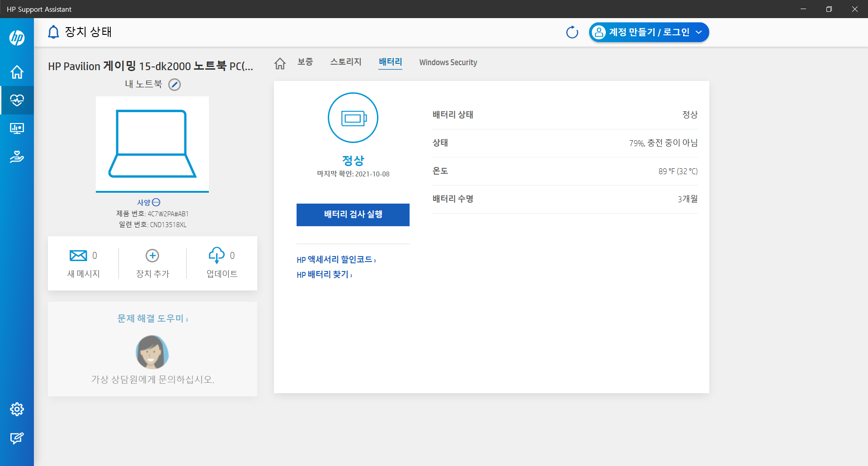Switch to the 보증 tab
868x466 pixels.
(305, 62)
